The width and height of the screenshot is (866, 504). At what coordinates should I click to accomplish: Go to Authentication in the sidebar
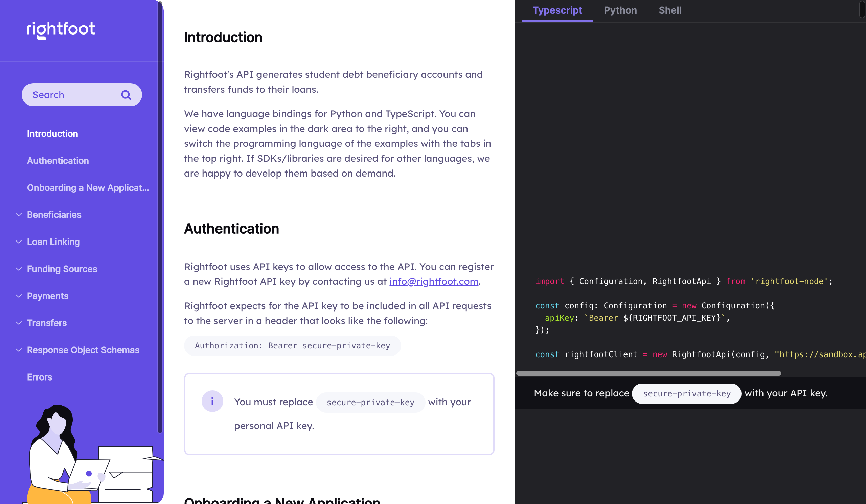coord(58,161)
